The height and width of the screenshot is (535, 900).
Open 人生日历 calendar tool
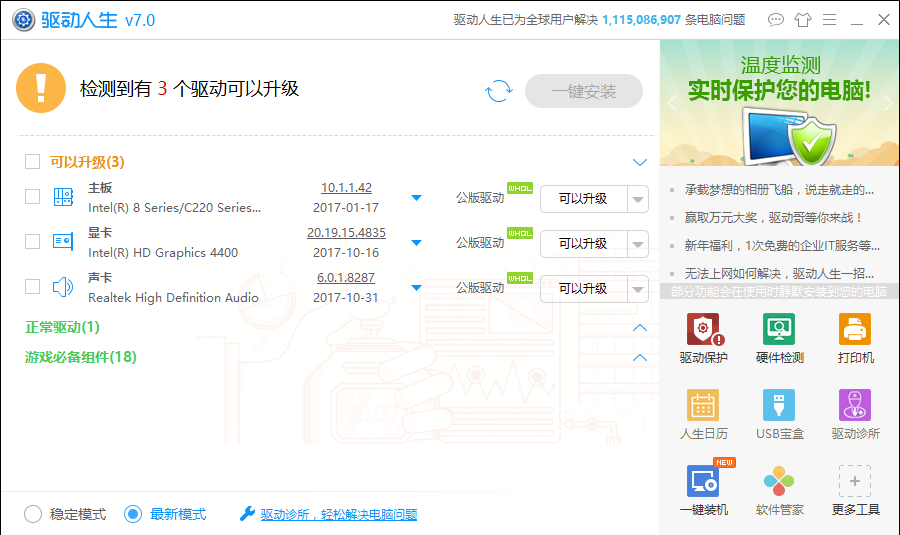click(x=704, y=414)
